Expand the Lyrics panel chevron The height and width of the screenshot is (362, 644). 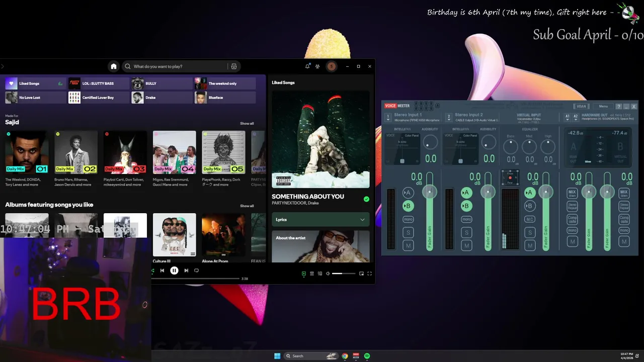pyautogui.click(x=362, y=220)
